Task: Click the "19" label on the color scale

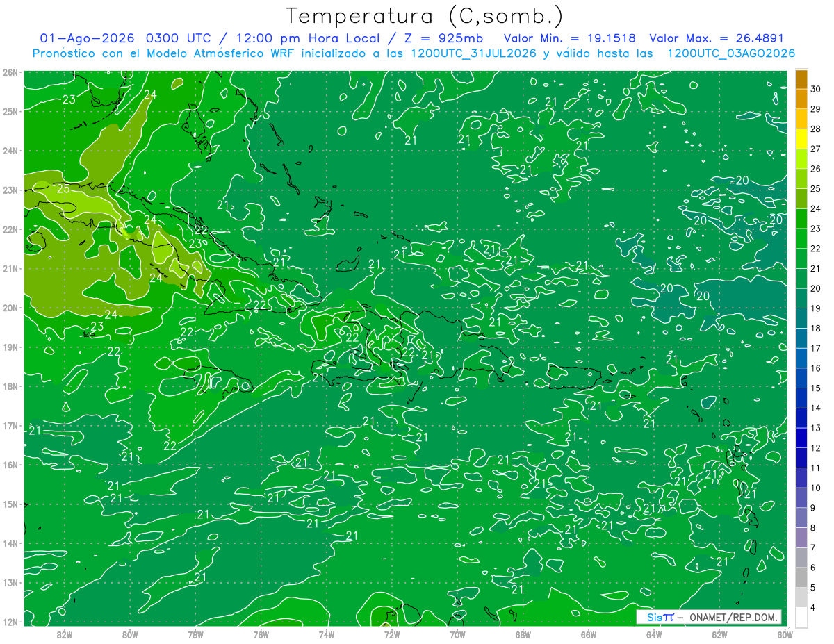Action: [816, 308]
